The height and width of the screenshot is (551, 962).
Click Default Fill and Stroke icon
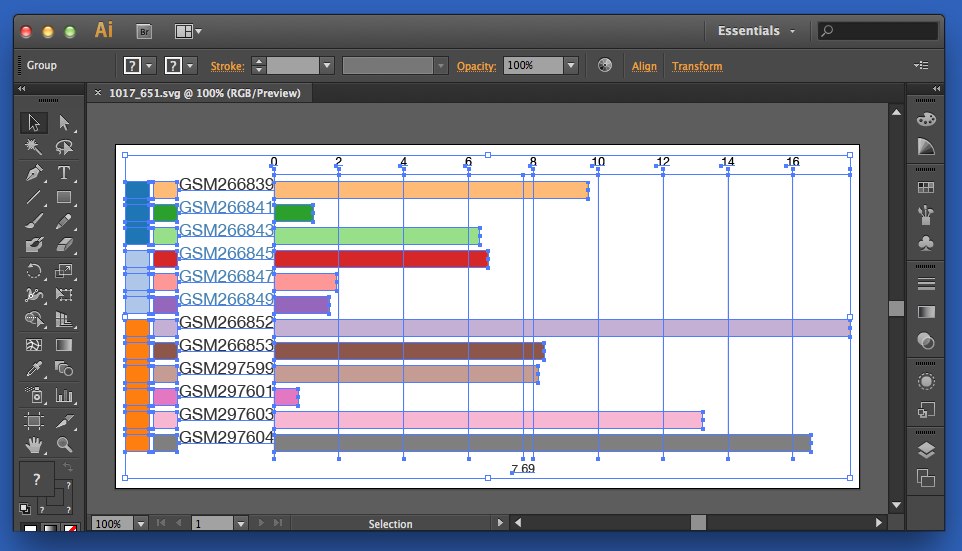tap(25, 508)
